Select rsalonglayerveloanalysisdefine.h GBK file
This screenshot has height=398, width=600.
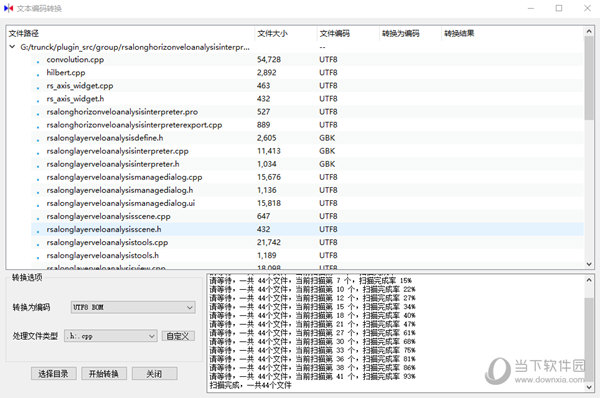pos(307,138)
